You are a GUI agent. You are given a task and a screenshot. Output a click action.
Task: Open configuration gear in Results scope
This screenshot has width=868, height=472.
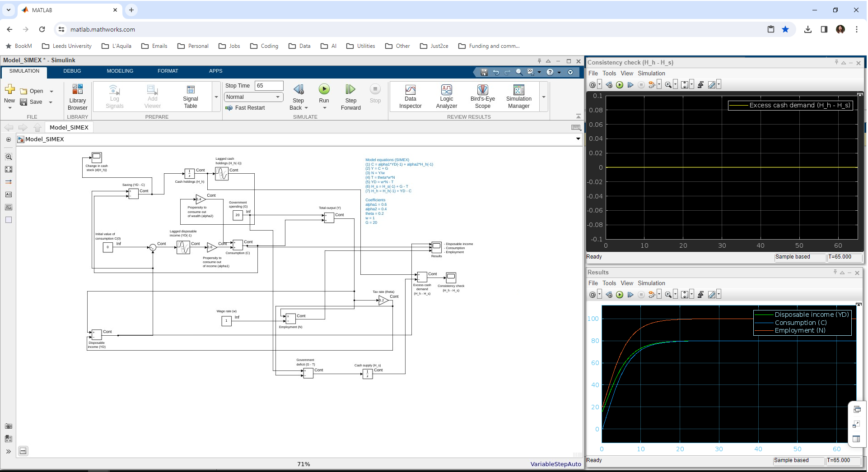(x=593, y=295)
